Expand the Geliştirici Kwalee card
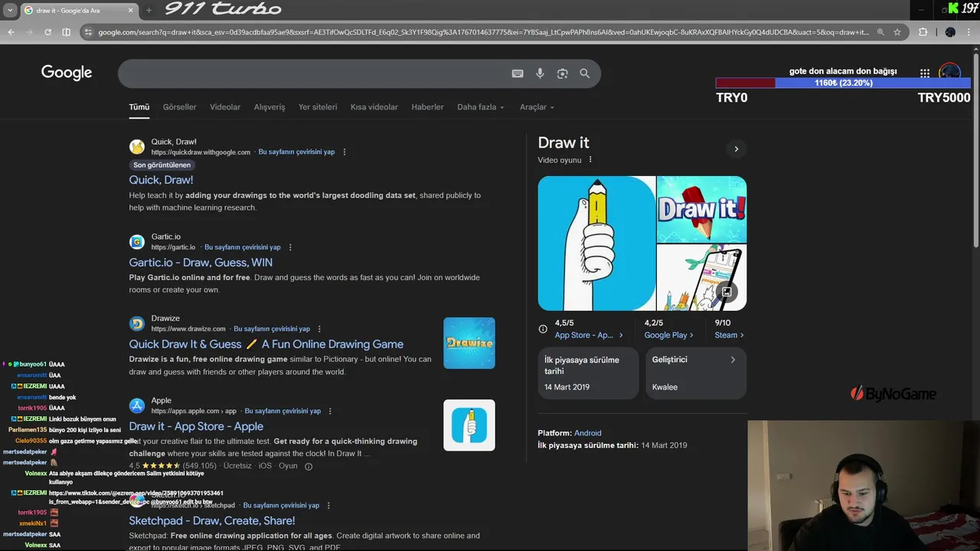 pyautogui.click(x=696, y=373)
